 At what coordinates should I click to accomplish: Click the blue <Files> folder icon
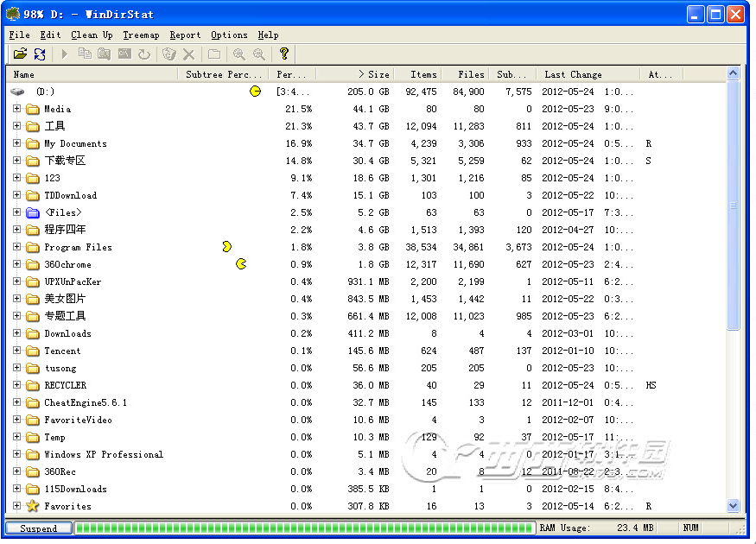coord(33,212)
